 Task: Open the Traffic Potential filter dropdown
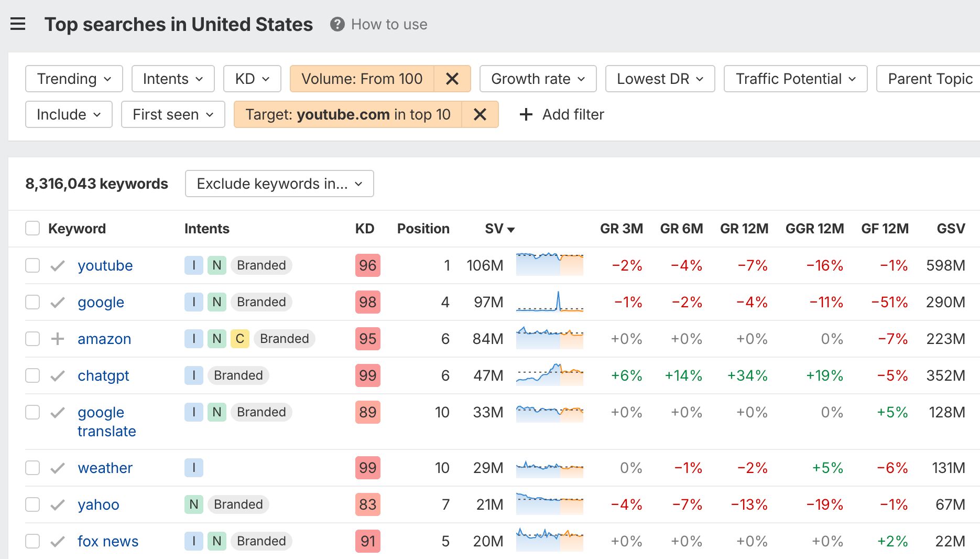coord(794,79)
